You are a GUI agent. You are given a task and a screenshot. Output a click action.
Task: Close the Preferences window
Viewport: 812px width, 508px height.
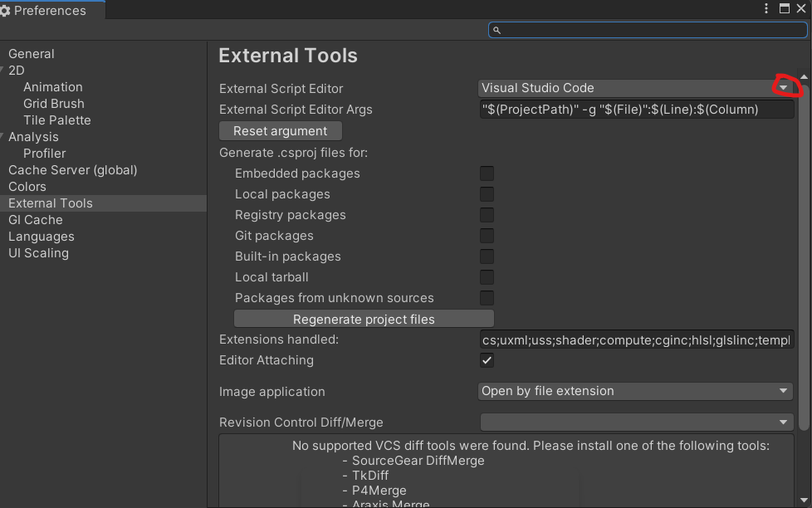[x=801, y=8]
